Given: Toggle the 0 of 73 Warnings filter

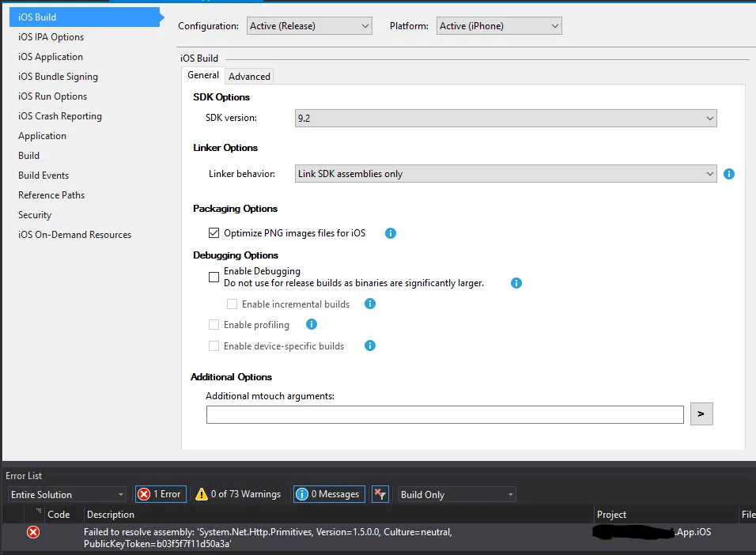Looking at the screenshot, I should point(238,494).
